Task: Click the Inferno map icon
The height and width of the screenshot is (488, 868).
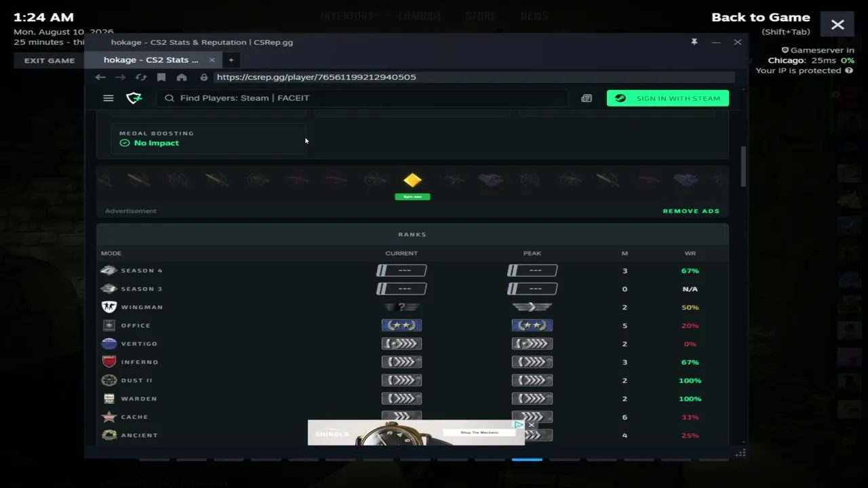Action: tap(108, 362)
